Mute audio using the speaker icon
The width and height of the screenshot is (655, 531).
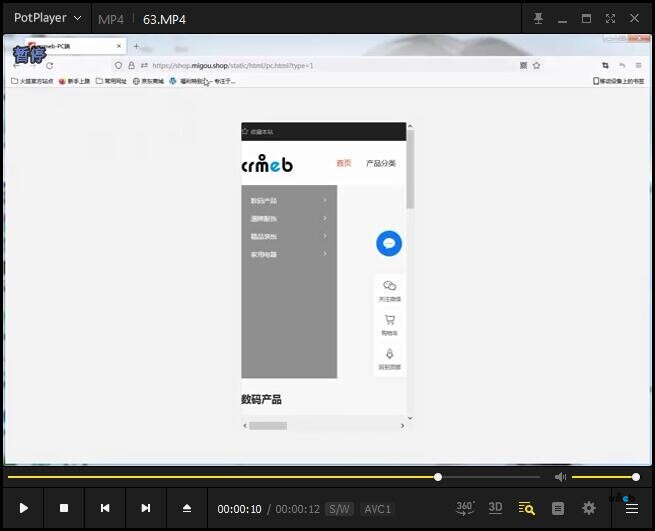pyautogui.click(x=560, y=477)
